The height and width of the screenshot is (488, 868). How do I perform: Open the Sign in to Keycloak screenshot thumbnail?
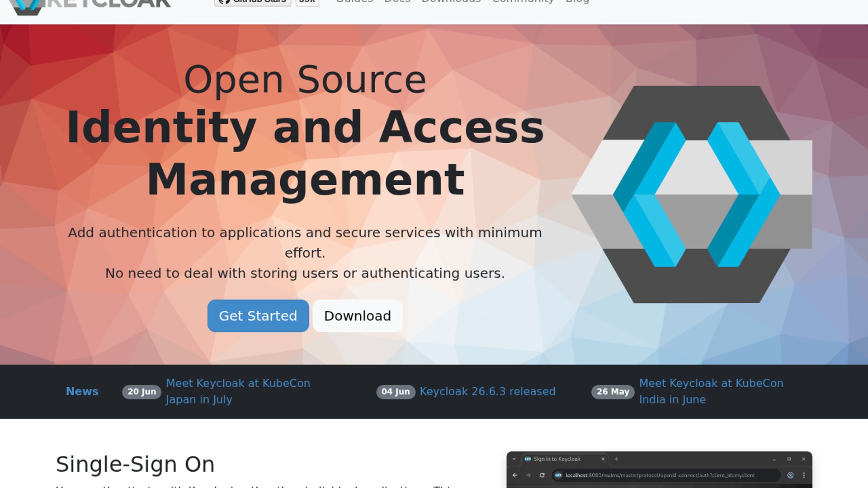[x=659, y=469]
